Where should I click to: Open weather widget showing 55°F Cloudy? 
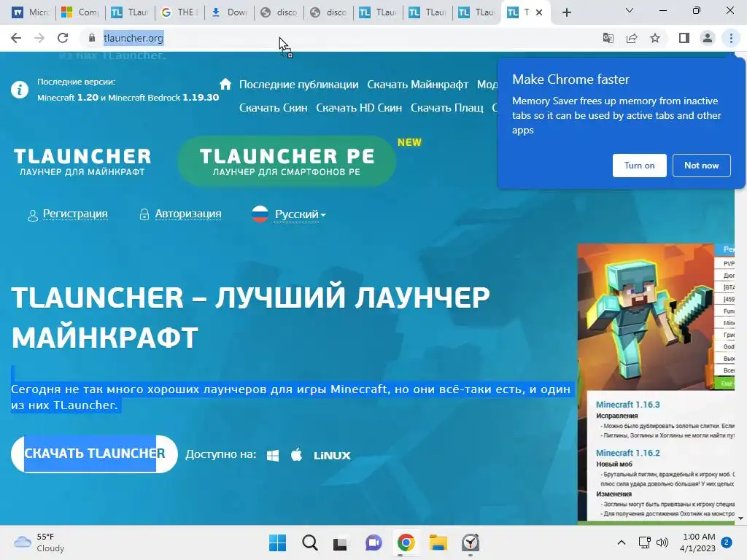pos(39,542)
